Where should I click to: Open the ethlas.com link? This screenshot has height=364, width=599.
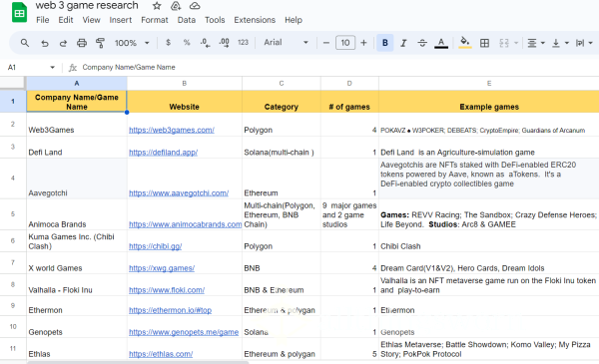[x=161, y=354]
